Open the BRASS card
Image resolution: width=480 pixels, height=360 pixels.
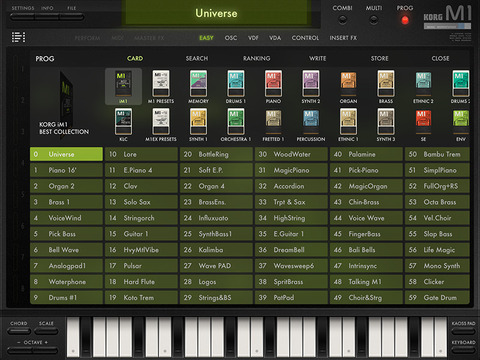click(386, 87)
